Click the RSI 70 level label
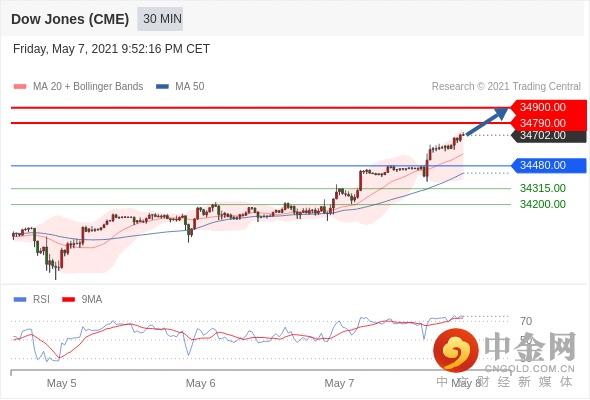Image resolution: width=590 pixels, height=400 pixels. (526, 321)
